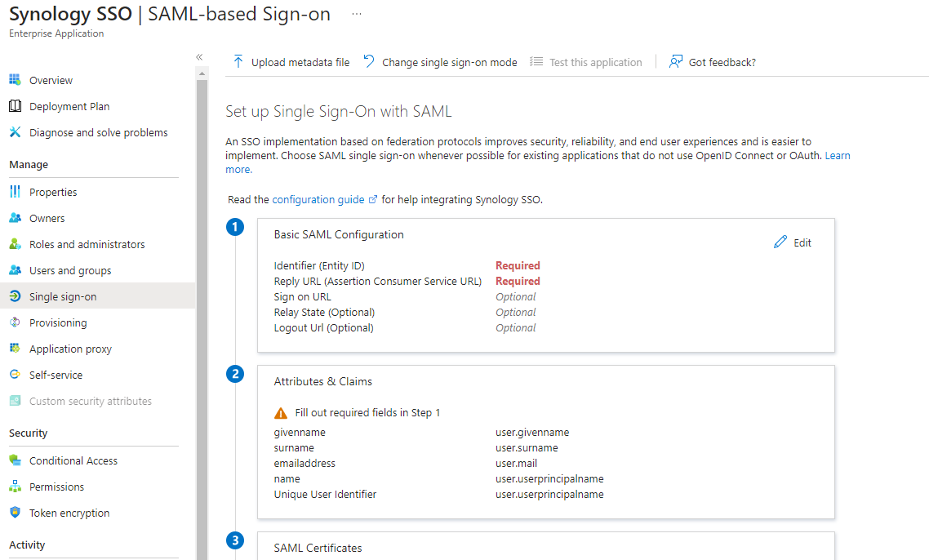Go to Properties page
Image resolution: width=929 pixels, height=560 pixels.
coord(53,192)
